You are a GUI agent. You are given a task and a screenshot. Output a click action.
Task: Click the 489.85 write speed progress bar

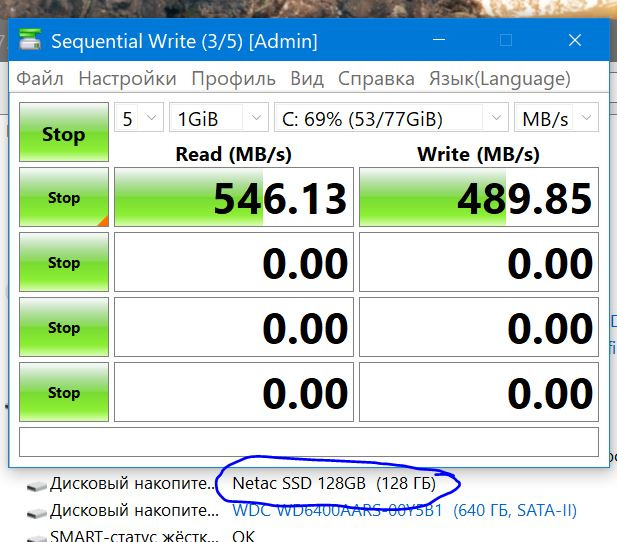[478, 198]
